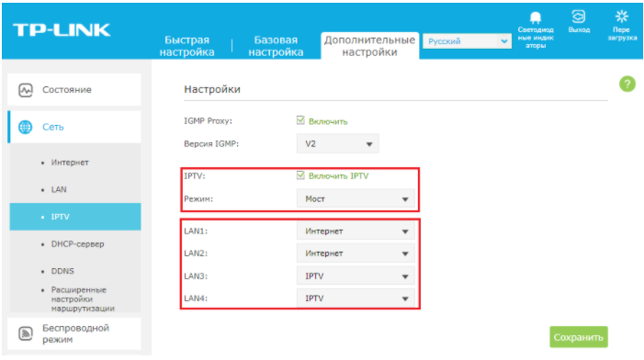Viewport: 644px width, 360px height.
Task: Click the Перезагрузка caption text
Action: point(622,34)
